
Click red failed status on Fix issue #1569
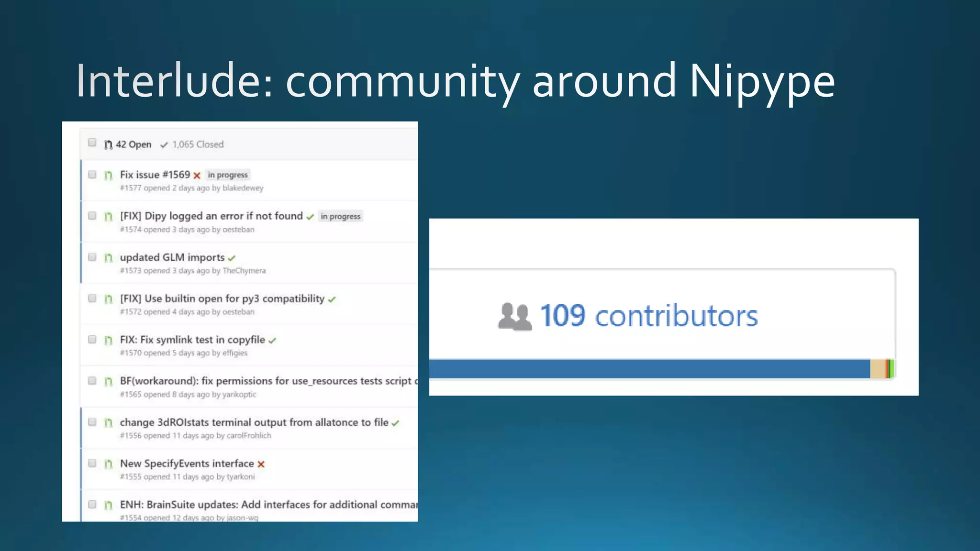197,176
